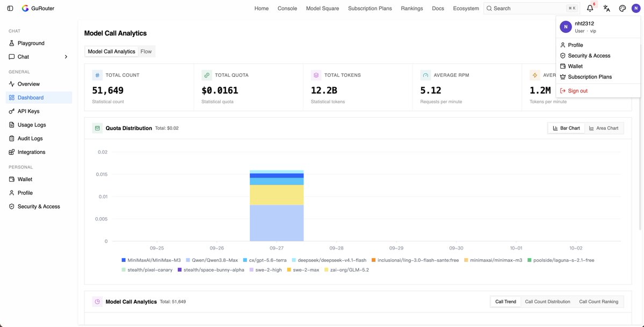The image size is (644, 327).
Task: Click the $0.0161 total quota value
Action: pos(220,90)
